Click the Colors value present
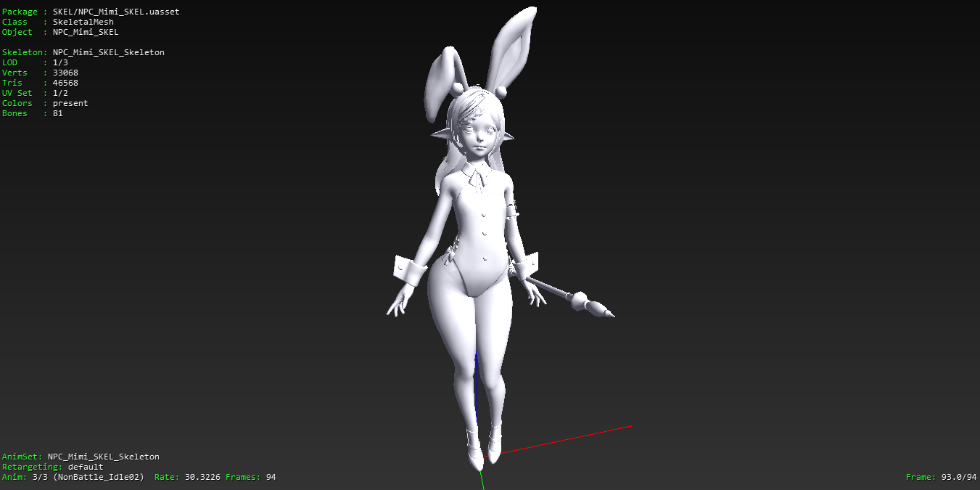This screenshot has height=490, width=980. coord(70,103)
